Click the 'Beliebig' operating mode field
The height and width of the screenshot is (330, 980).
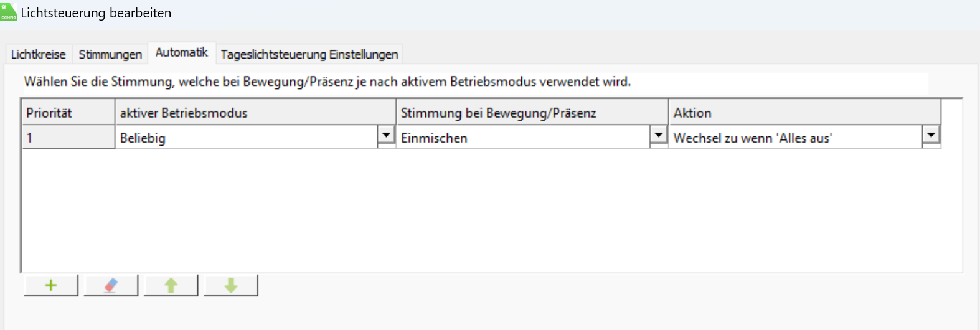[x=247, y=138]
